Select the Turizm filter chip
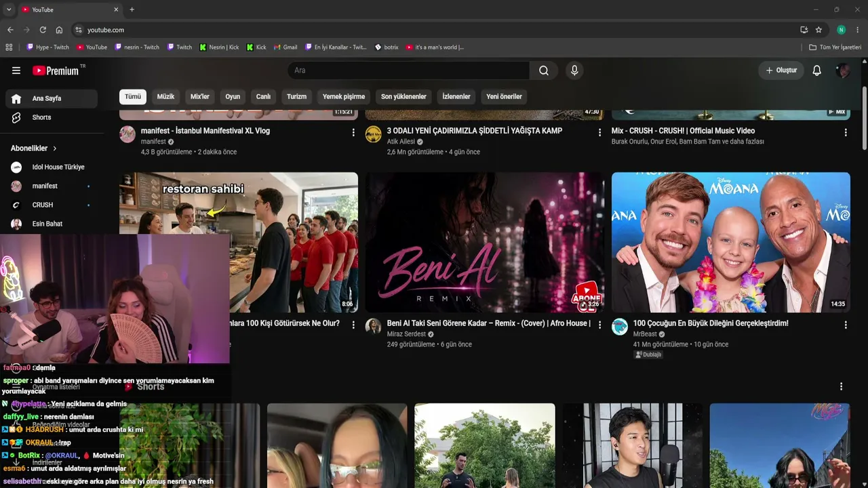Viewport: 868px width, 488px height. (296, 97)
